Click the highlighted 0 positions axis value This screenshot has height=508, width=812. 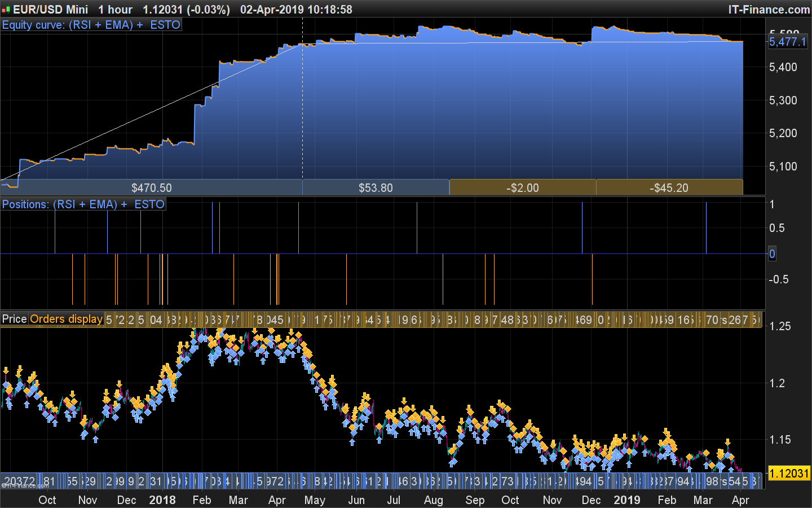pyautogui.click(x=773, y=254)
